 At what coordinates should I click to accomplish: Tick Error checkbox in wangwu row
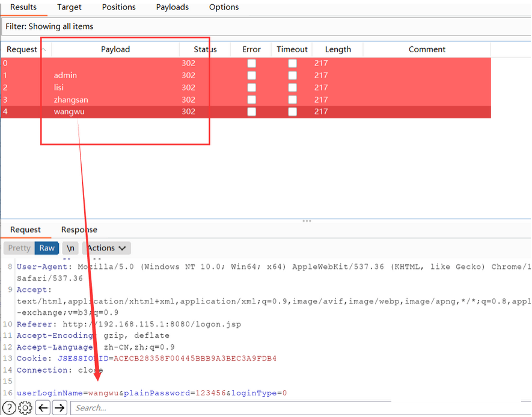(251, 112)
